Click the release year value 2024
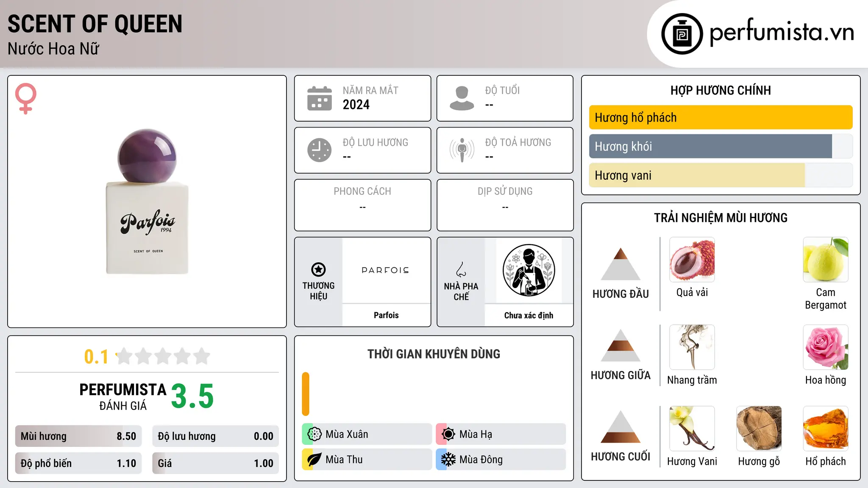868x488 pixels. coord(356,105)
